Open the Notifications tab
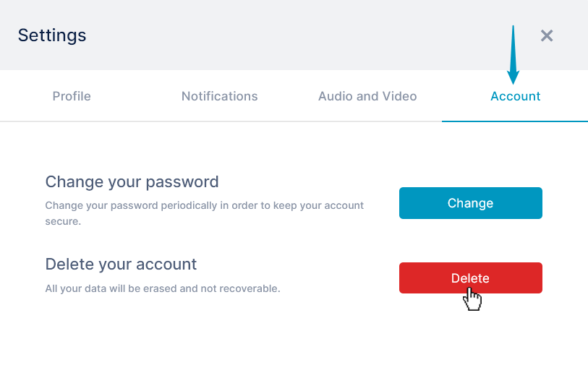The image size is (588, 365). coord(219,96)
